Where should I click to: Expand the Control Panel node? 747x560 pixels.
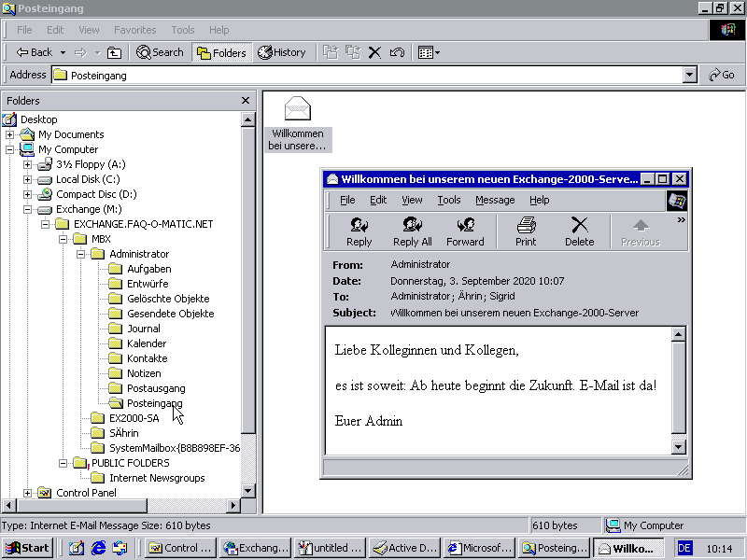[28, 493]
